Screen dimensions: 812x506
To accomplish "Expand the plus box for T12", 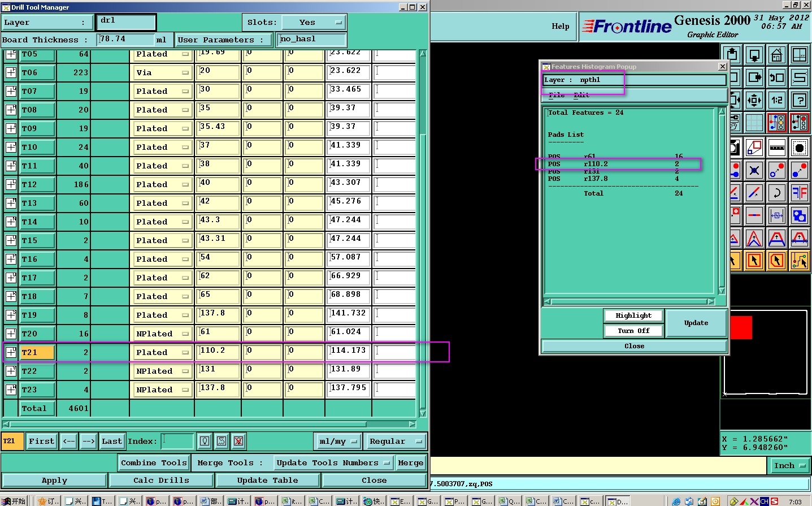I will click(11, 184).
